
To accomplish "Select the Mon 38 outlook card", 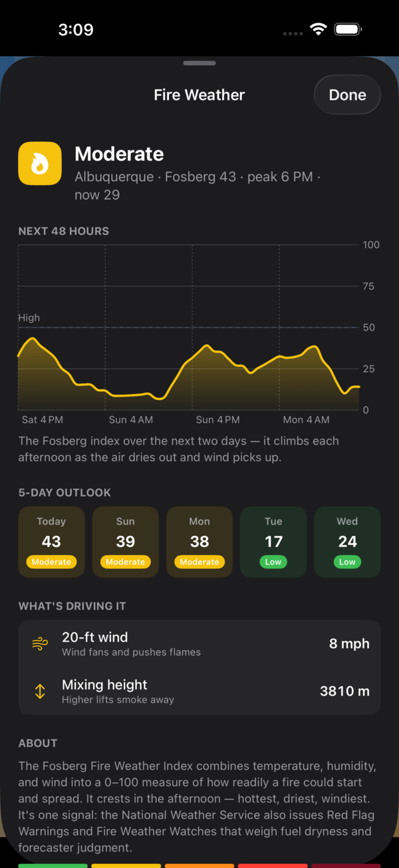I will coord(199,542).
